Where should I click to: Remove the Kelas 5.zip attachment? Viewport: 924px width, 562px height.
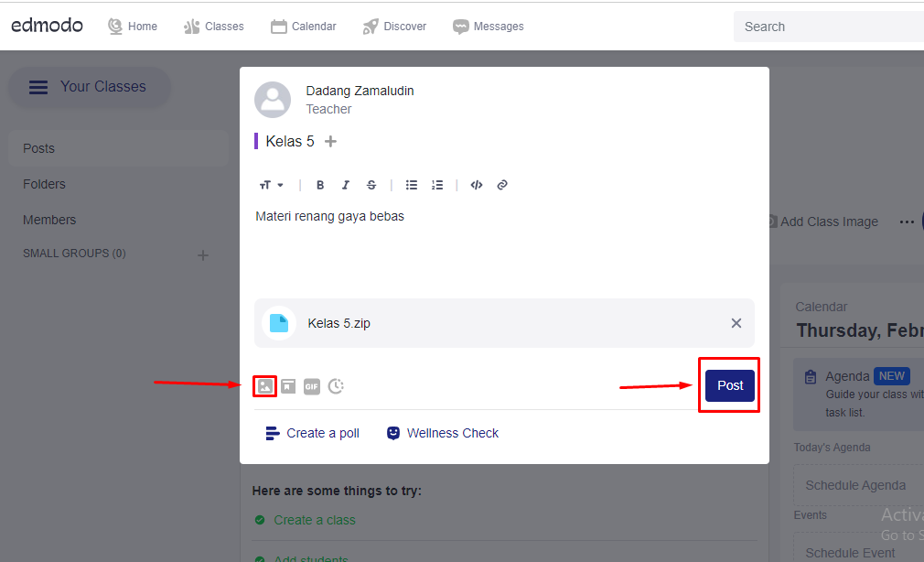[736, 323]
